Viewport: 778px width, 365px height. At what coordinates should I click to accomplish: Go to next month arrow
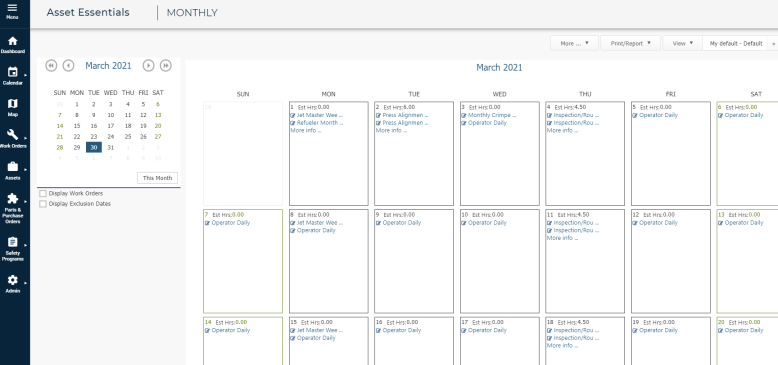point(148,65)
